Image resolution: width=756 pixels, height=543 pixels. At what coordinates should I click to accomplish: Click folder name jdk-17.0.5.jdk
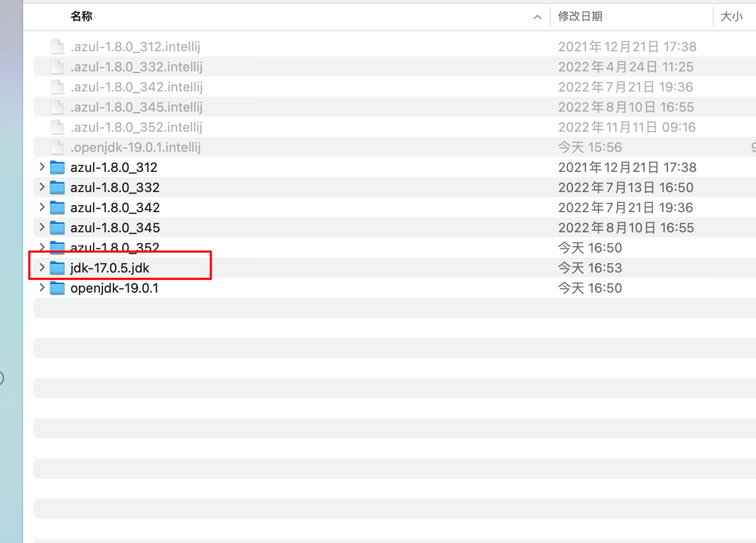pyautogui.click(x=110, y=268)
